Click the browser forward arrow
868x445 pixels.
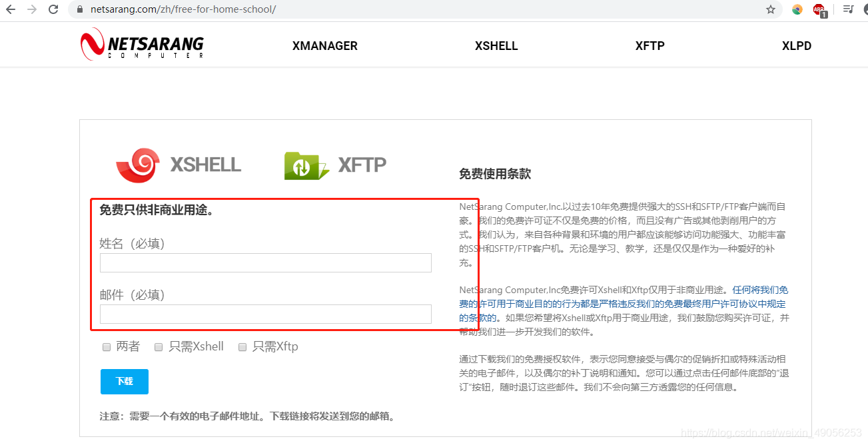(x=32, y=9)
